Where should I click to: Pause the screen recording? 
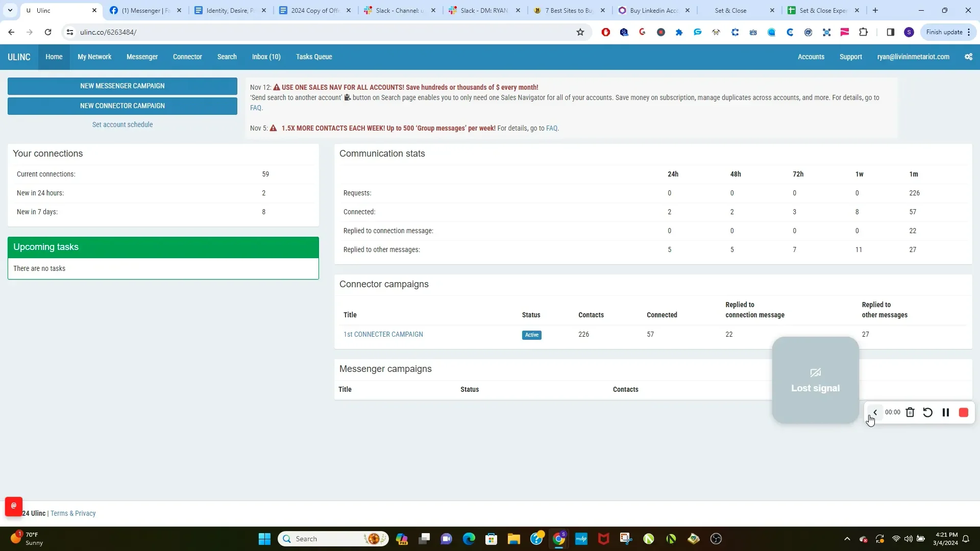(x=945, y=412)
